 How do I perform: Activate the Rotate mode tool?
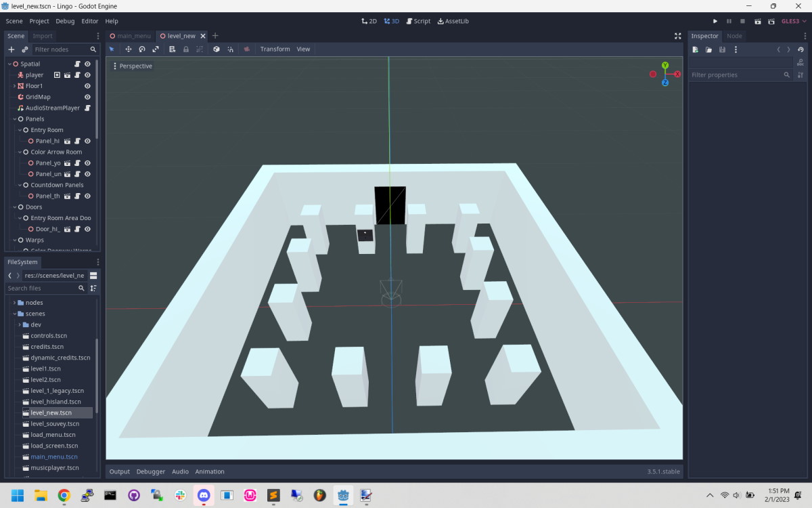(x=142, y=49)
